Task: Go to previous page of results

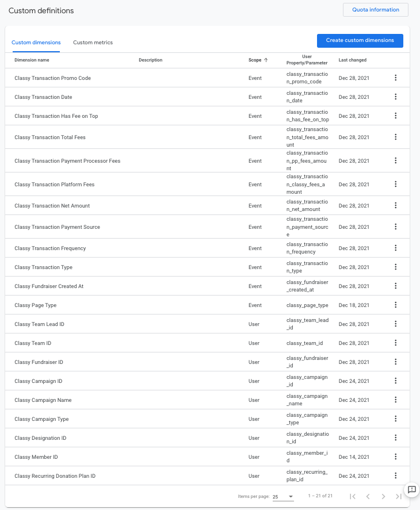Action: pyautogui.click(x=368, y=496)
